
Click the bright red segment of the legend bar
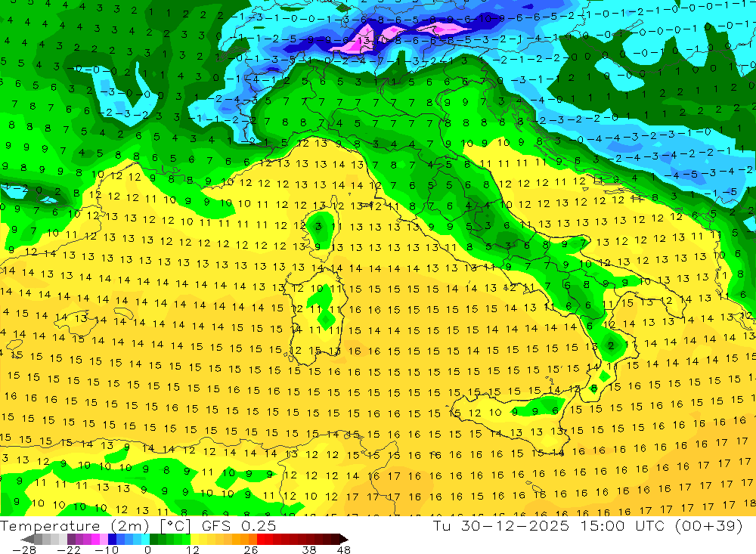point(261,539)
